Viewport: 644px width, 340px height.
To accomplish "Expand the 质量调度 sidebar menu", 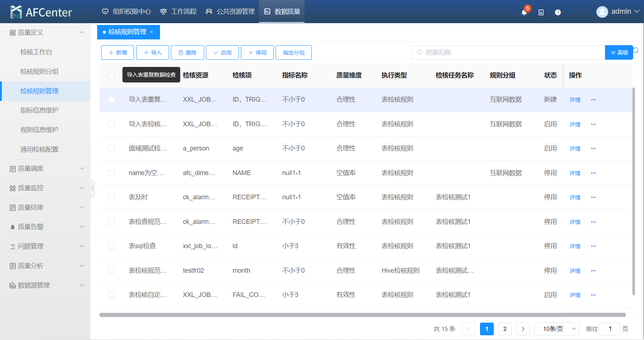I will coord(45,169).
